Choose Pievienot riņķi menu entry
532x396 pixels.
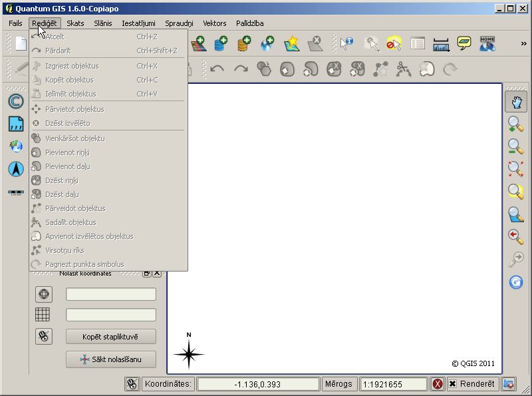click(x=108, y=152)
